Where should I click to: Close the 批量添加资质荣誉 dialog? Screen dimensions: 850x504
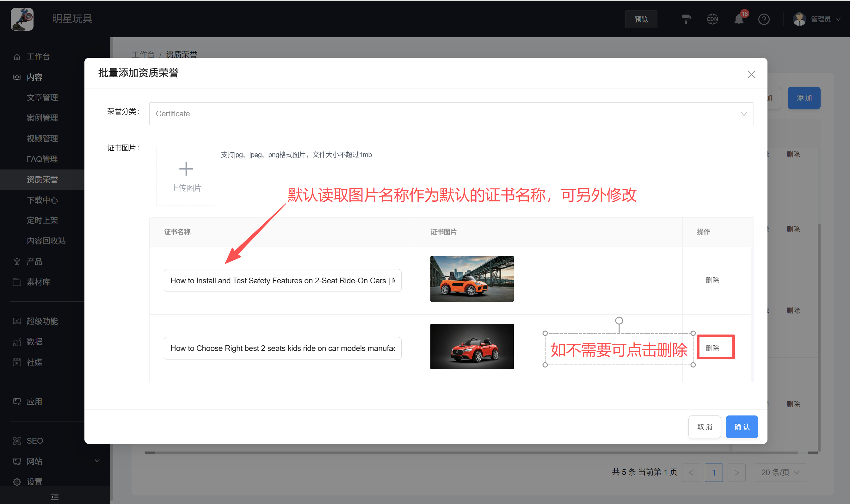point(751,74)
